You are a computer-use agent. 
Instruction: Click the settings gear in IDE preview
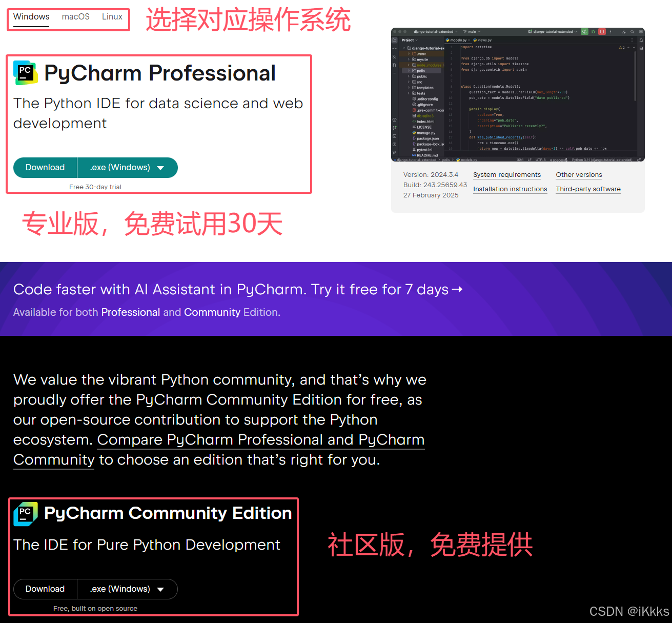(x=641, y=32)
